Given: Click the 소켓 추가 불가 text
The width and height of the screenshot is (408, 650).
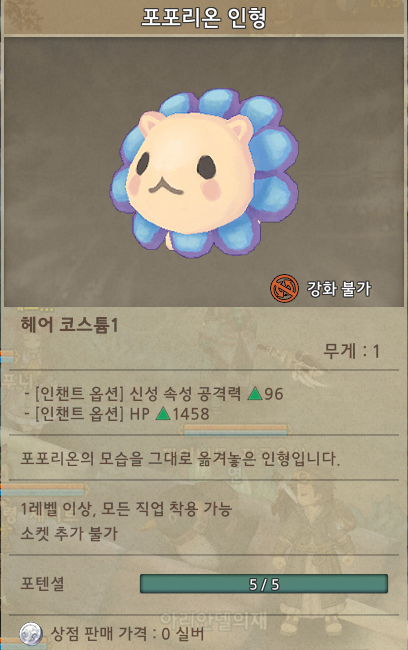Looking at the screenshot, I should [x=69, y=533].
